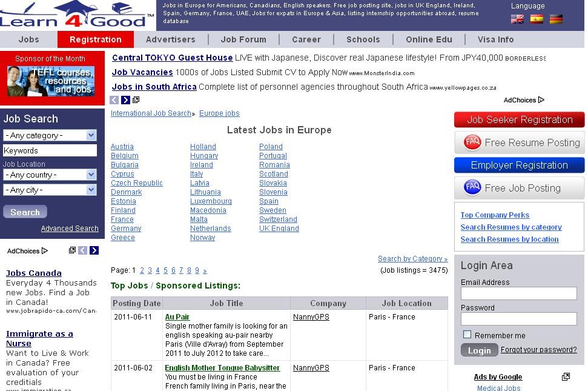Open the Registration tab
The height and width of the screenshot is (391, 588).
(95, 39)
